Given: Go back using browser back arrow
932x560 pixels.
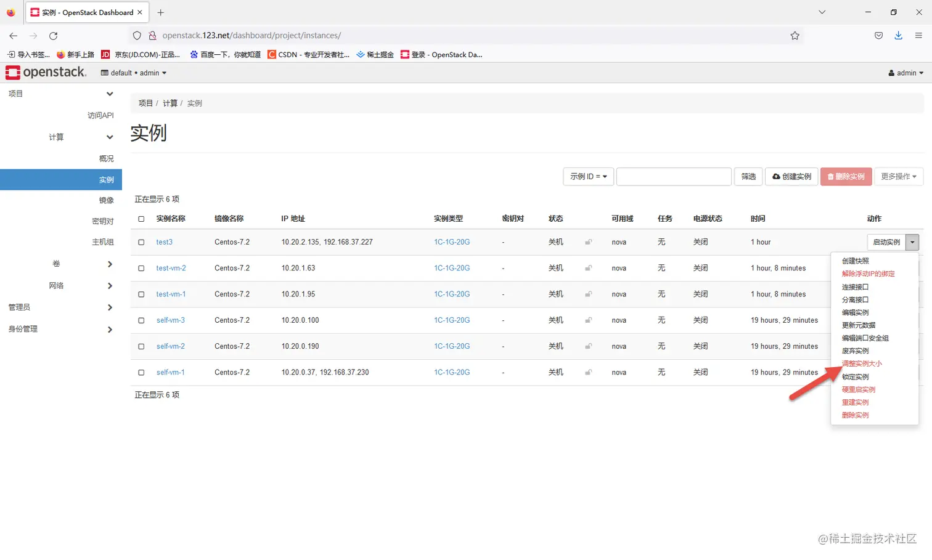Looking at the screenshot, I should (x=13, y=36).
